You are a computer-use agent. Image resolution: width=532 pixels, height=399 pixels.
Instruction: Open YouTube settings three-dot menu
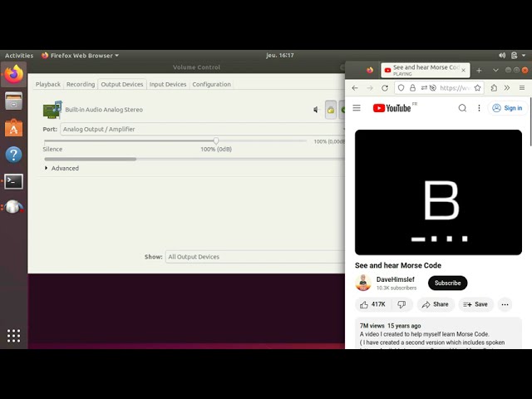click(x=479, y=108)
